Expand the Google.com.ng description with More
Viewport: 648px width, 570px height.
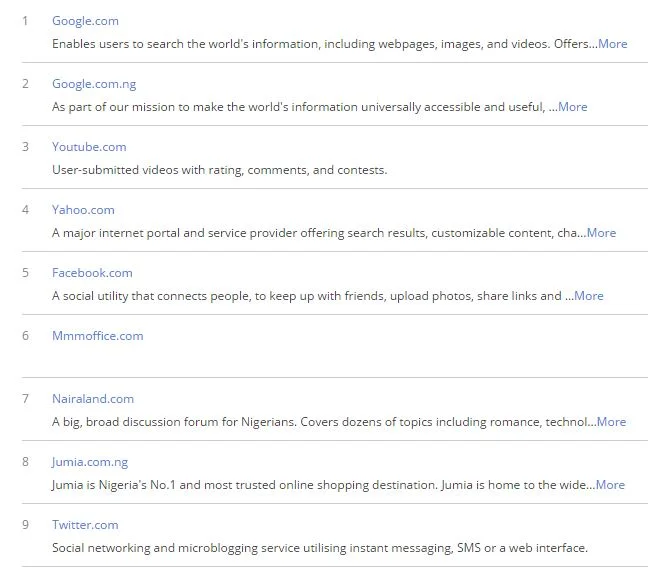point(572,107)
